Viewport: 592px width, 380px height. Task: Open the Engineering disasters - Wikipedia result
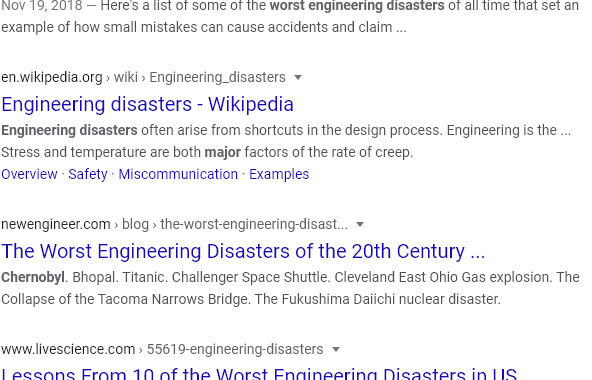click(x=147, y=104)
